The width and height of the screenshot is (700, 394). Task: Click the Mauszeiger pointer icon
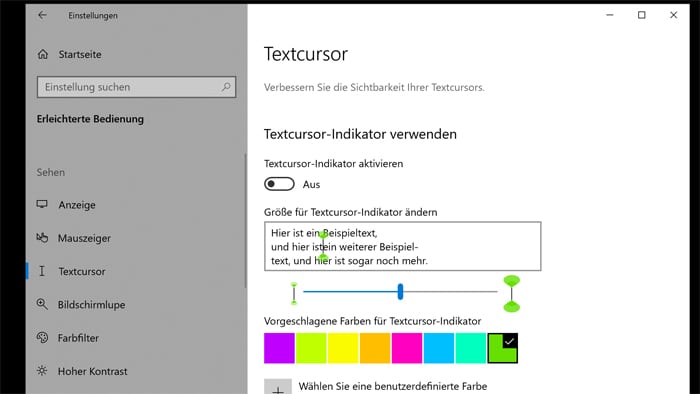(x=42, y=238)
